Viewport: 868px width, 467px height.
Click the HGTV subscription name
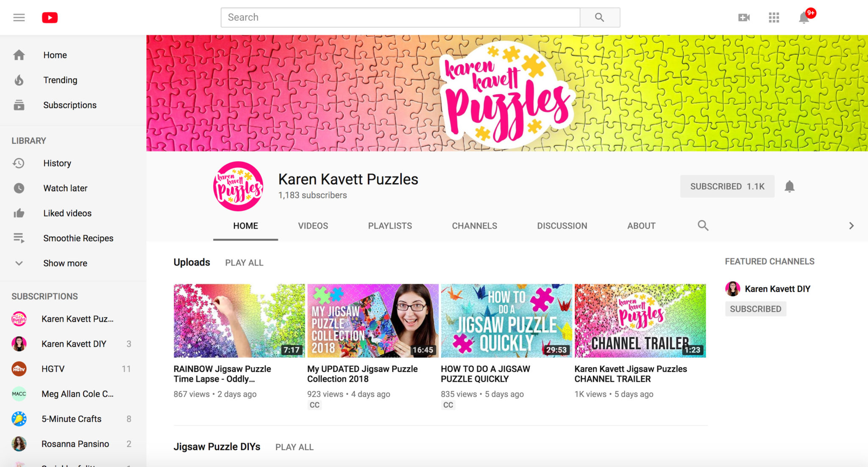(53, 369)
